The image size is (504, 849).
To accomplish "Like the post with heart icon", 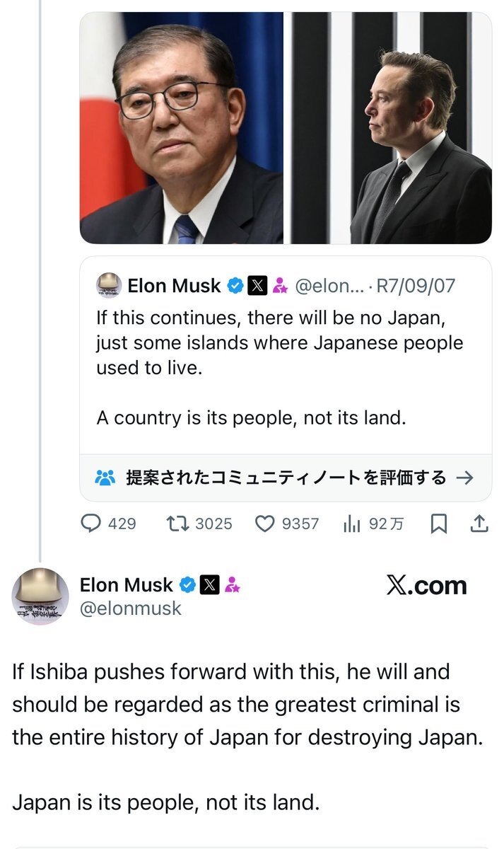I will [x=264, y=524].
